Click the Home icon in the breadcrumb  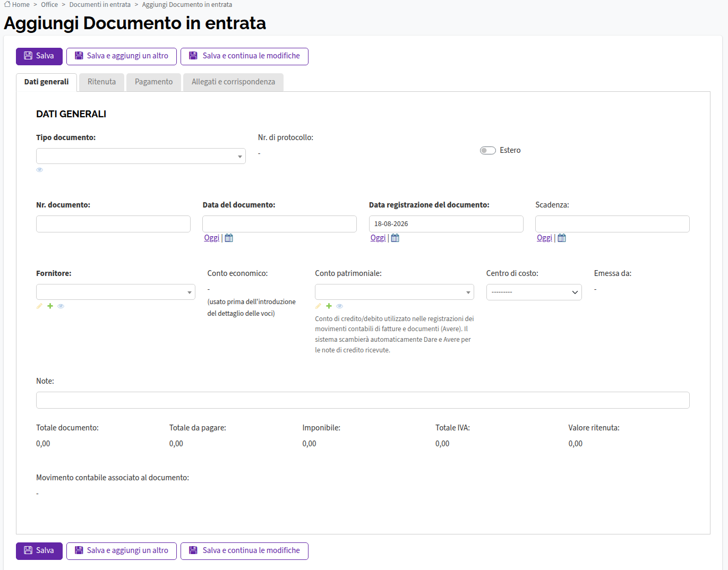pyautogui.click(x=7, y=4)
